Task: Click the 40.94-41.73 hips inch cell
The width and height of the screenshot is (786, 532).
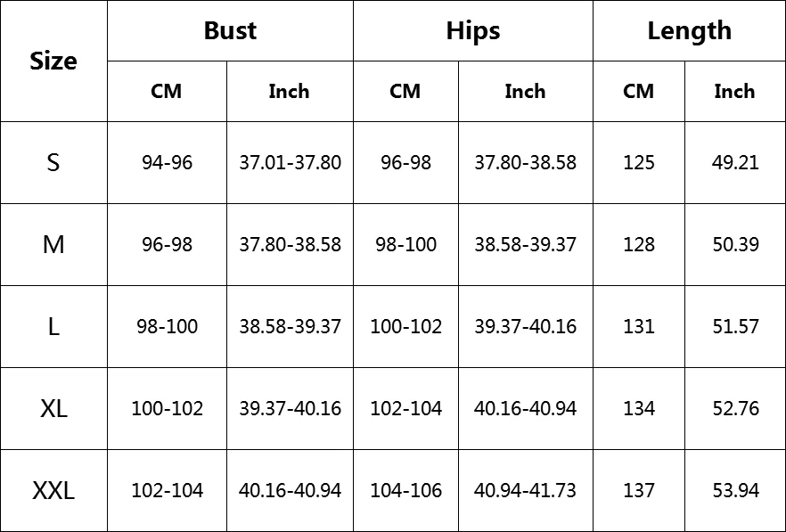Action: [x=525, y=490]
